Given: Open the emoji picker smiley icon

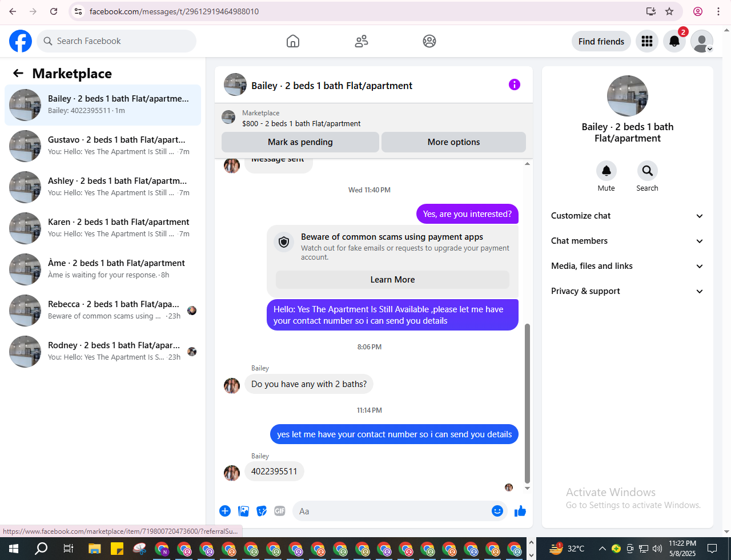Looking at the screenshot, I should coord(497,511).
